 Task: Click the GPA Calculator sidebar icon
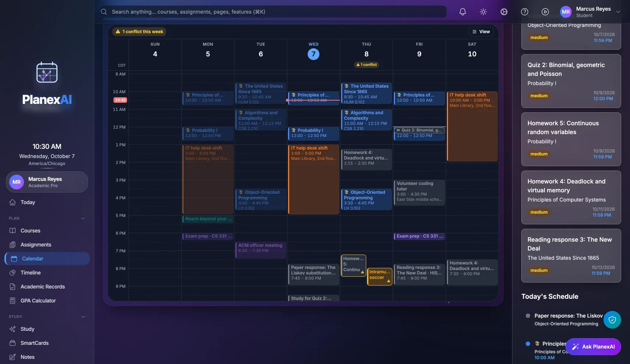coord(13,301)
